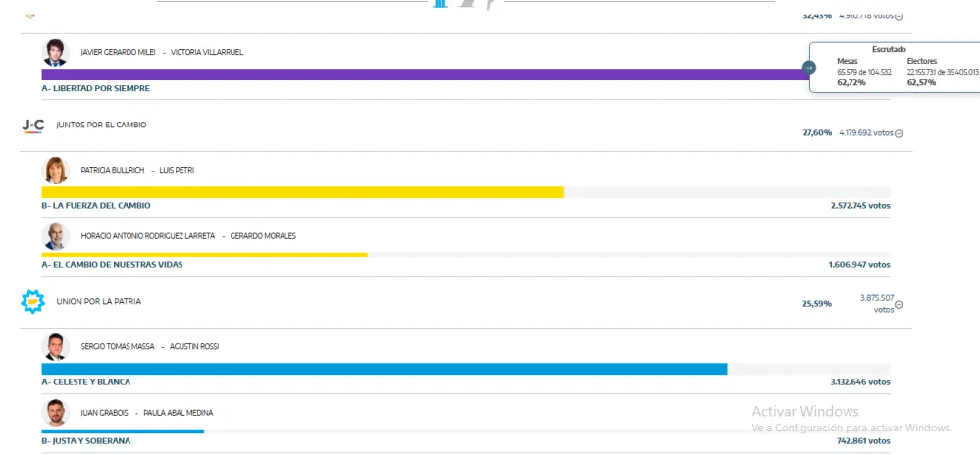Collapse the Union por la Patria section
The width and height of the screenshot is (980, 455).
click(x=899, y=304)
